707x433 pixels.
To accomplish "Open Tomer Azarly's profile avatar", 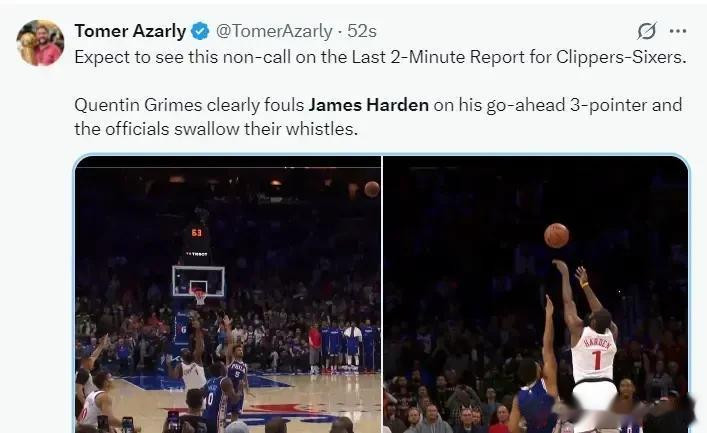I will pyautogui.click(x=40, y=43).
